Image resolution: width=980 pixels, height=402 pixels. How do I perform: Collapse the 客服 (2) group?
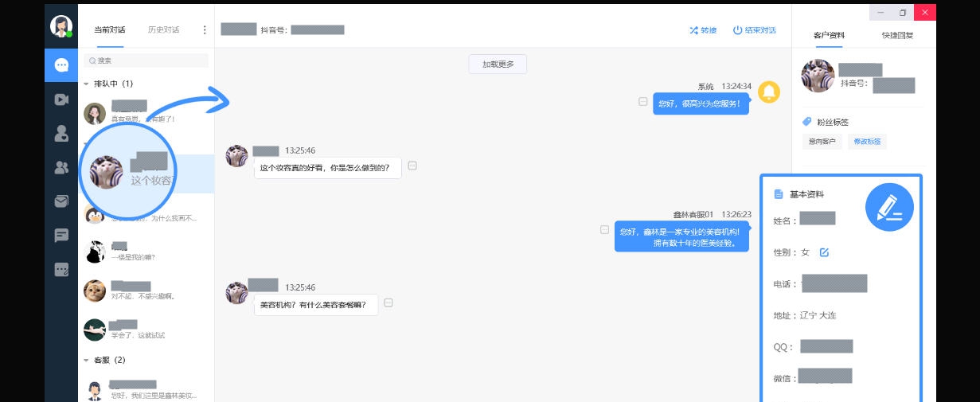click(x=86, y=360)
